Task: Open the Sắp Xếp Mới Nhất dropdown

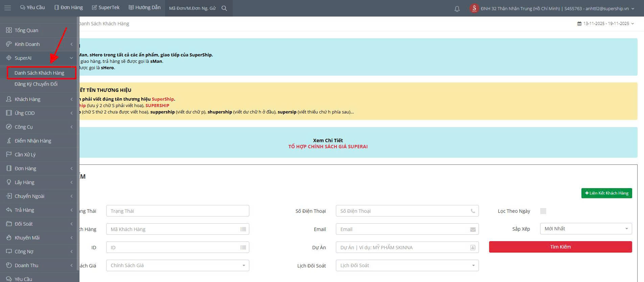Action: [586, 229]
